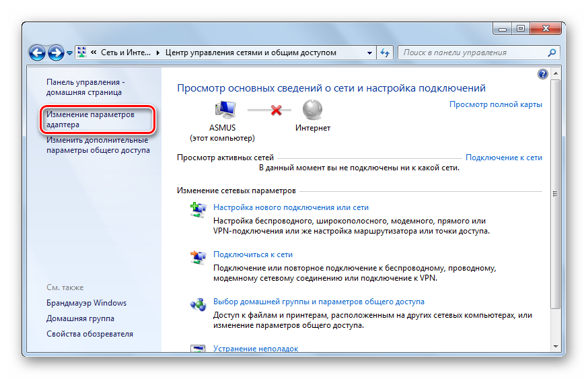Click the icon beside Подключиться к сети
The height and width of the screenshot is (379, 588).
click(x=198, y=256)
